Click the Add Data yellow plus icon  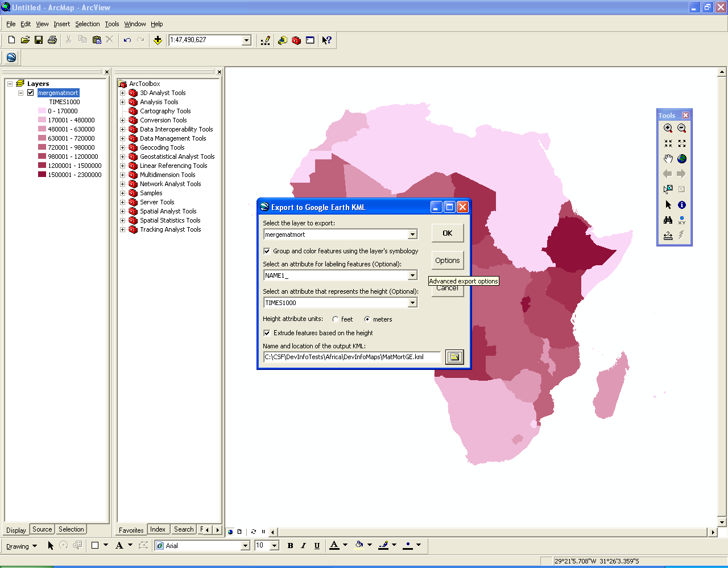(x=158, y=40)
